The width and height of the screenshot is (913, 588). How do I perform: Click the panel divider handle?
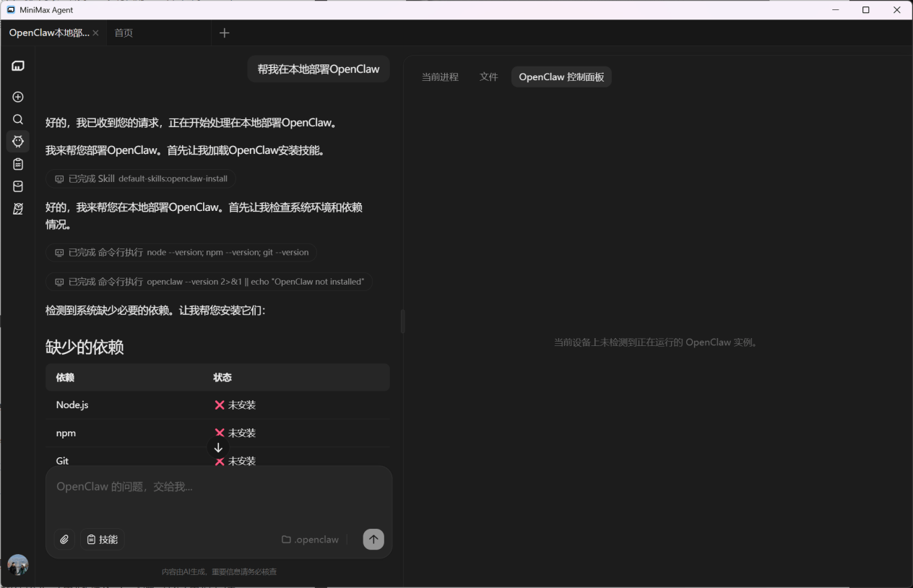[402, 321]
